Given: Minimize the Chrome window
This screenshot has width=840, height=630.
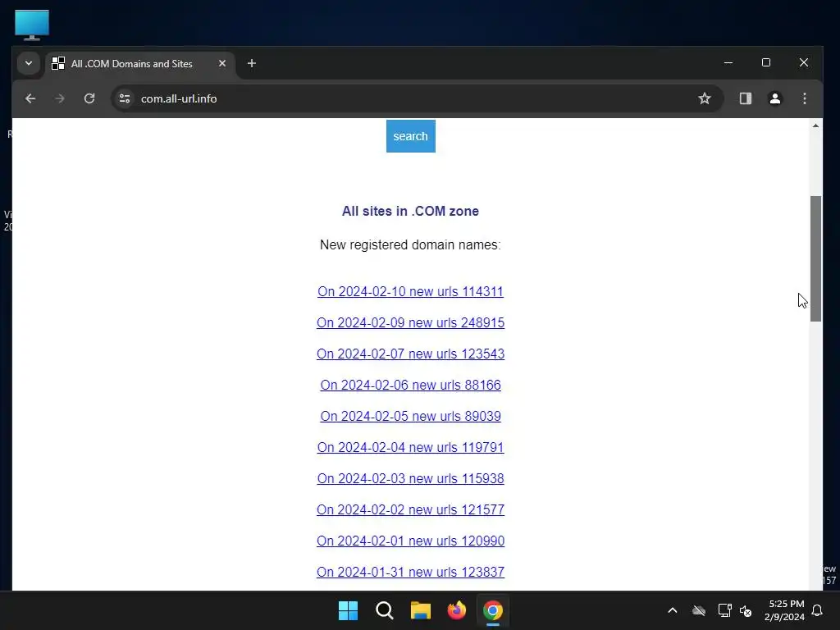Looking at the screenshot, I should pos(728,62).
